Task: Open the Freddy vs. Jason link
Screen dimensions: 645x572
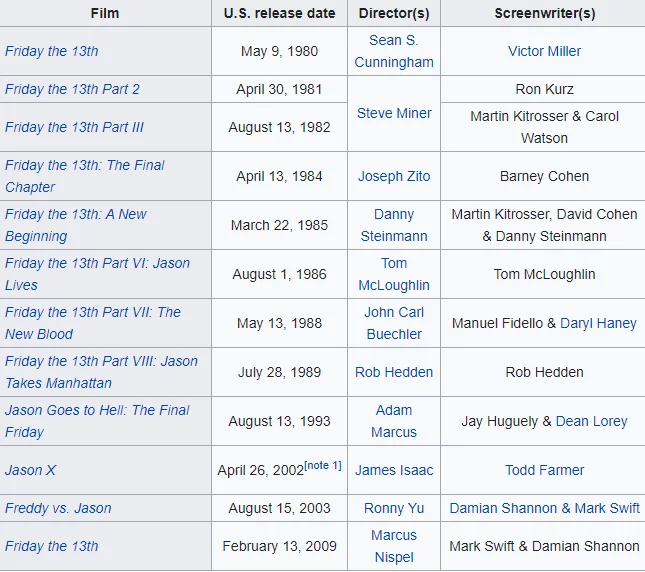Action: click(58, 508)
